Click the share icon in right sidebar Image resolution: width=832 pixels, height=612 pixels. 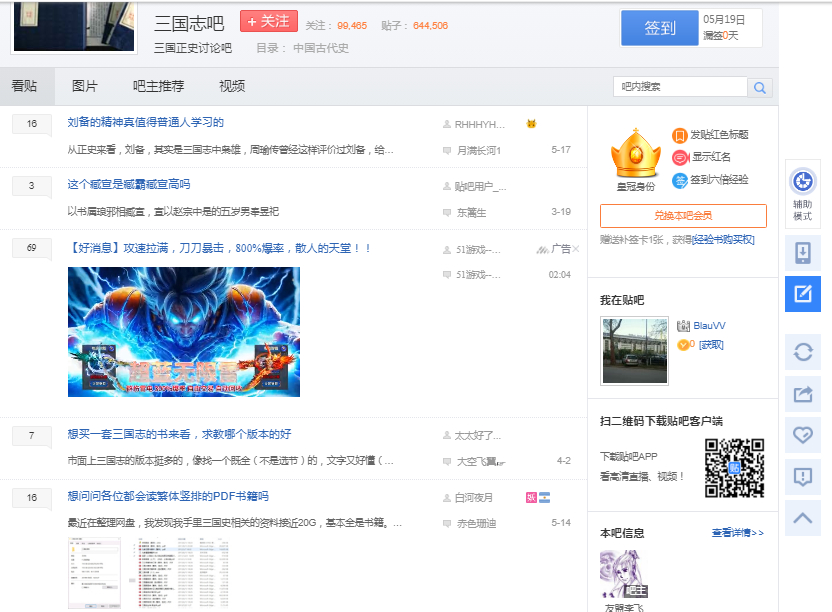(x=802, y=394)
